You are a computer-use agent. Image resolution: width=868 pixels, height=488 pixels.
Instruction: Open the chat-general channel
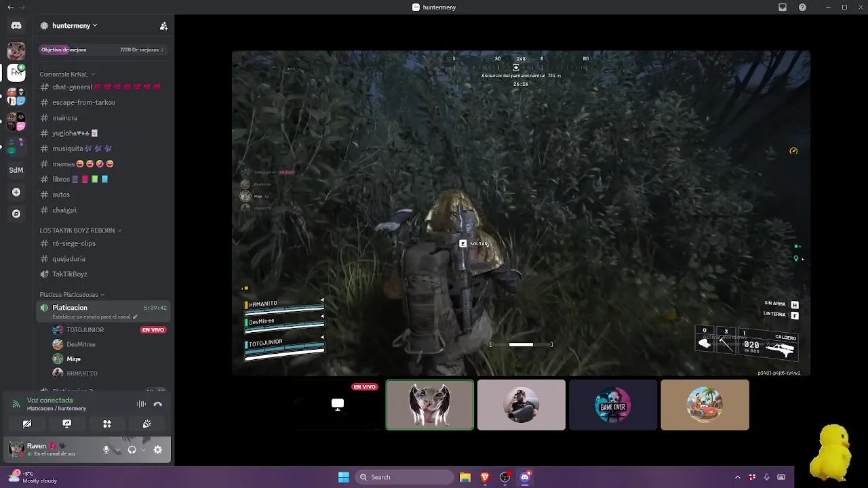[x=103, y=87]
